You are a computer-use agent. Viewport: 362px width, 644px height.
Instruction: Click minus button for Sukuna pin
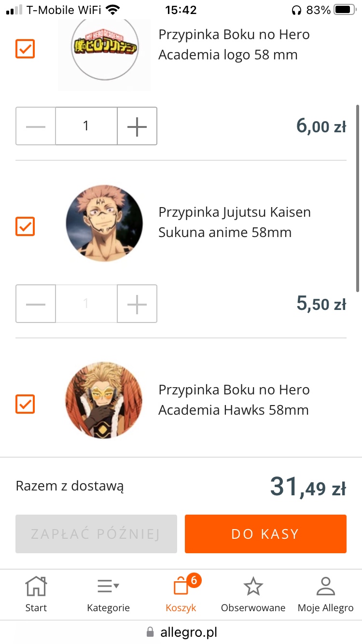pyautogui.click(x=36, y=304)
